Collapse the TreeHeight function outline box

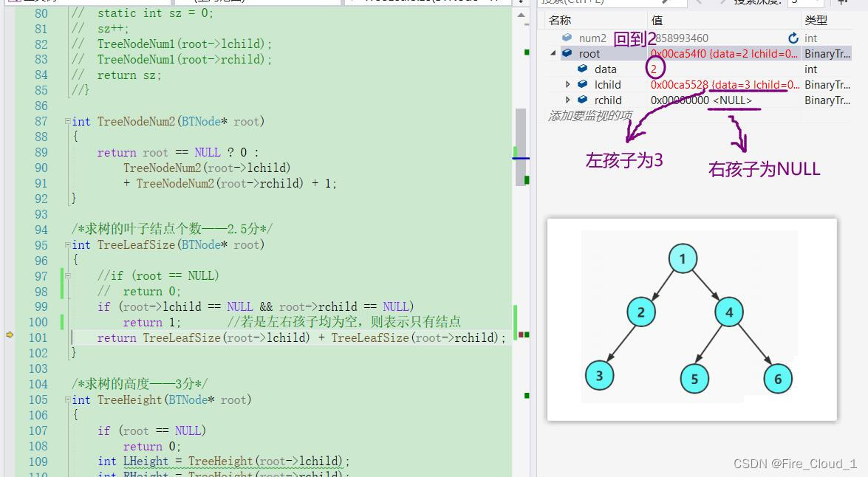pyautogui.click(x=67, y=399)
